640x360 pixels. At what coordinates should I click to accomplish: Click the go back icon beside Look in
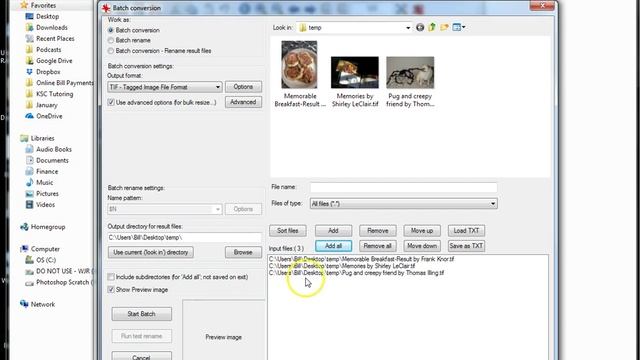tap(420, 27)
